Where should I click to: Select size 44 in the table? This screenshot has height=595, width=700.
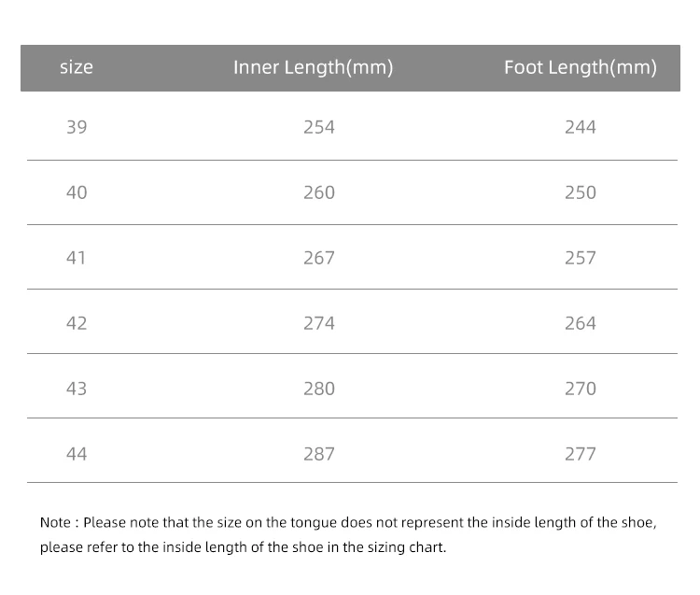[77, 454]
